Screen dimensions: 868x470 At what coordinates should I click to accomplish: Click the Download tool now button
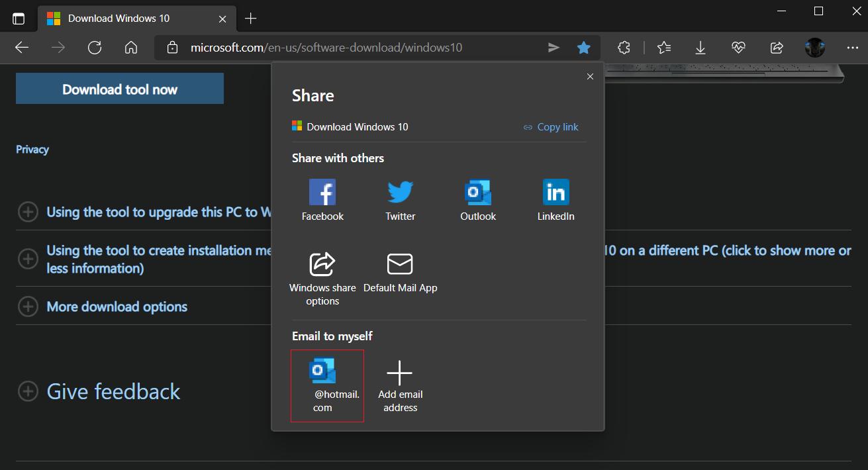pos(120,89)
